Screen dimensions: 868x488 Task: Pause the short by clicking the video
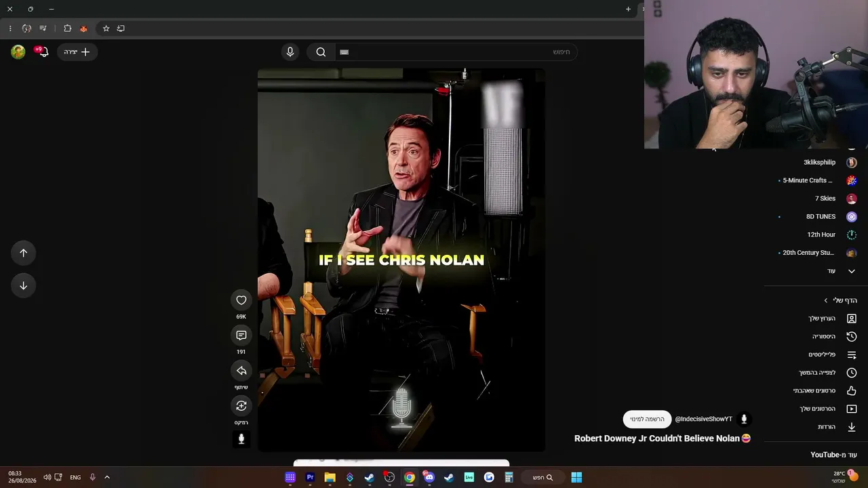[401, 260]
